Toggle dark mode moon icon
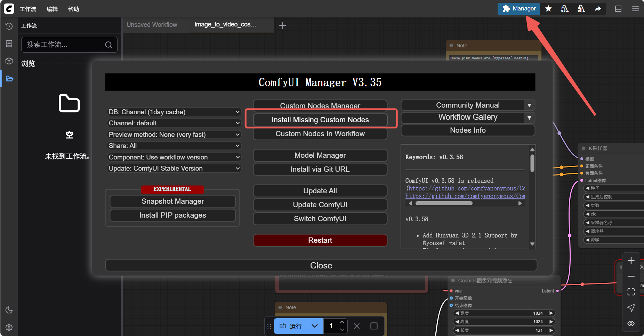The image size is (644, 336). click(9, 310)
